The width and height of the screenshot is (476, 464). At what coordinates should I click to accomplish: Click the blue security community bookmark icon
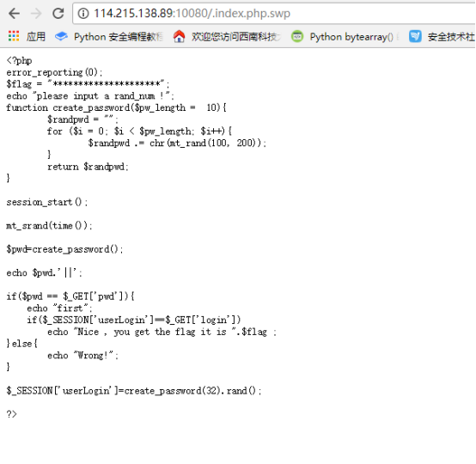[415, 36]
